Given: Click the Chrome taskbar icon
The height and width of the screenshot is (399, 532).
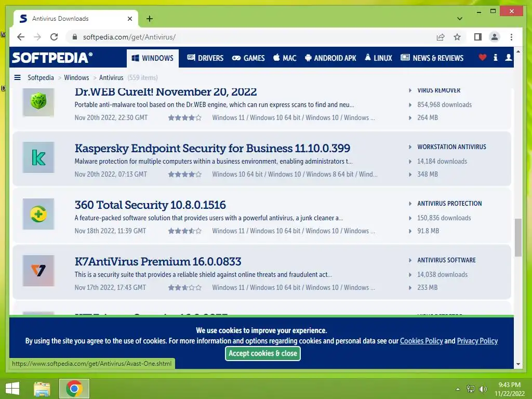Looking at the screenshot, I should pyautogui.click(x=74, y=389).
